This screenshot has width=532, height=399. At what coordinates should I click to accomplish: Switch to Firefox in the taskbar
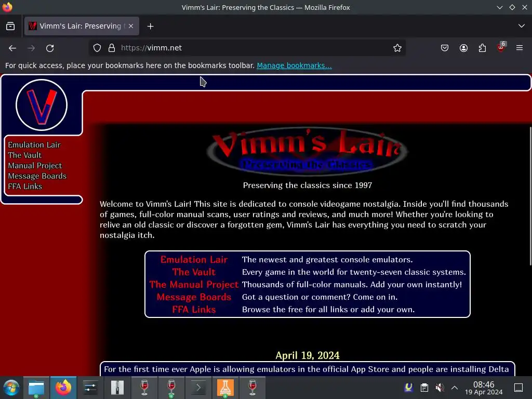(x=63, y=388)
